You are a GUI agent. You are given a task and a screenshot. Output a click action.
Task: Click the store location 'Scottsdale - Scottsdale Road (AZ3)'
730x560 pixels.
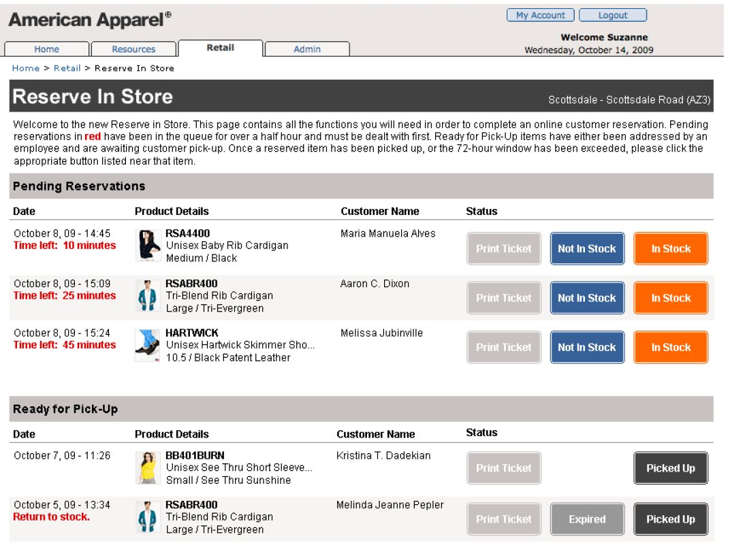629,100
